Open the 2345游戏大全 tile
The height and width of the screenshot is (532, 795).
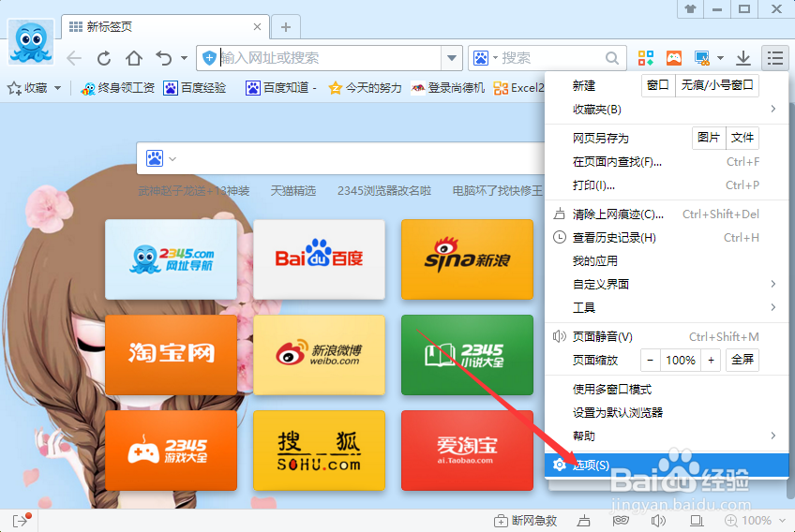(x=171, y=451)
